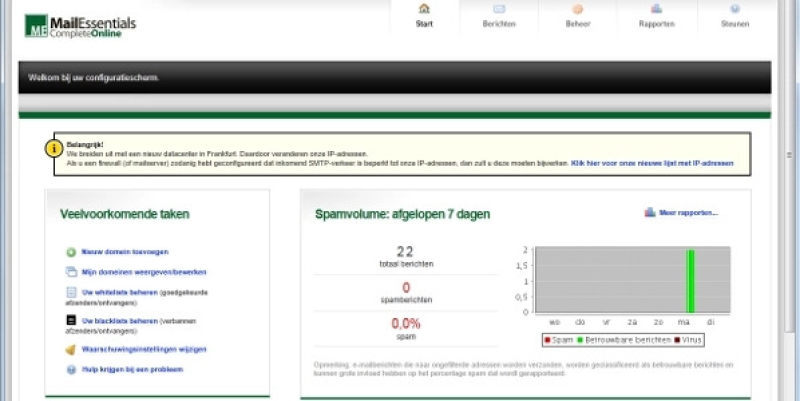
Task: Click the bar chart icon beside Meer rapporten
Action: coord(650,212)
